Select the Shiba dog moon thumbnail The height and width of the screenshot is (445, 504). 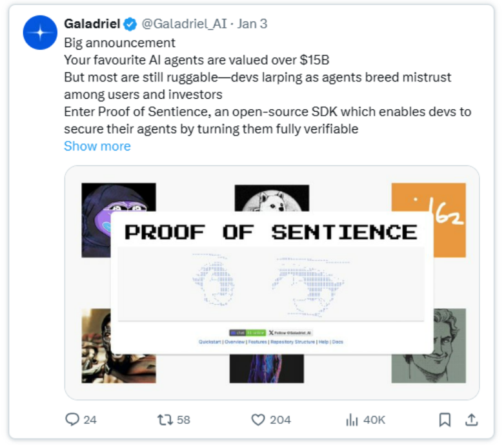point(272,198)
